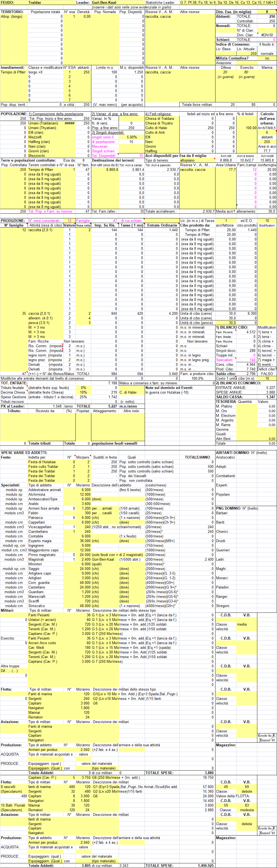Click the 'N° mesi considerati:' label

44,221
